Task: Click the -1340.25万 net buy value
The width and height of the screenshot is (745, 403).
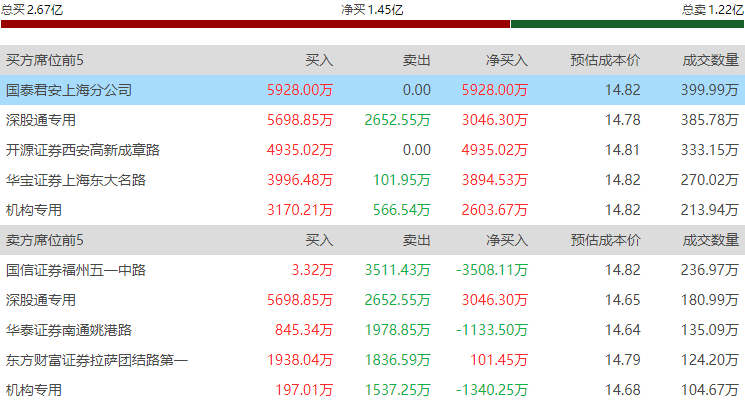Action: click(492, 390)
